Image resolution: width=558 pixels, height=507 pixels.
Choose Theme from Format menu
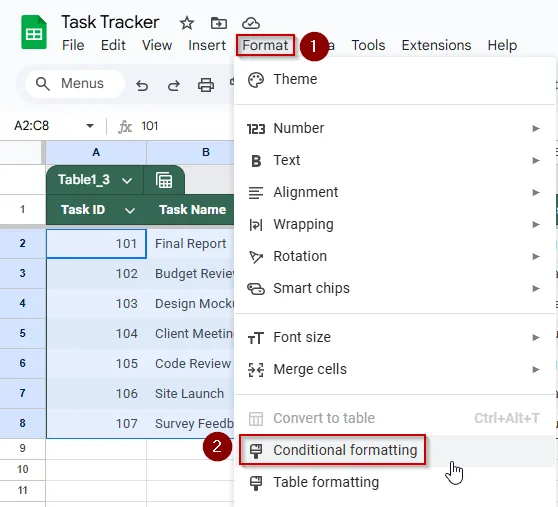point(395,80)
